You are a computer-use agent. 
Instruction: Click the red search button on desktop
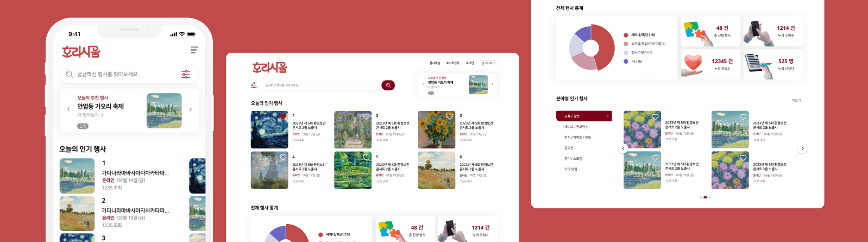pos(388,85)
